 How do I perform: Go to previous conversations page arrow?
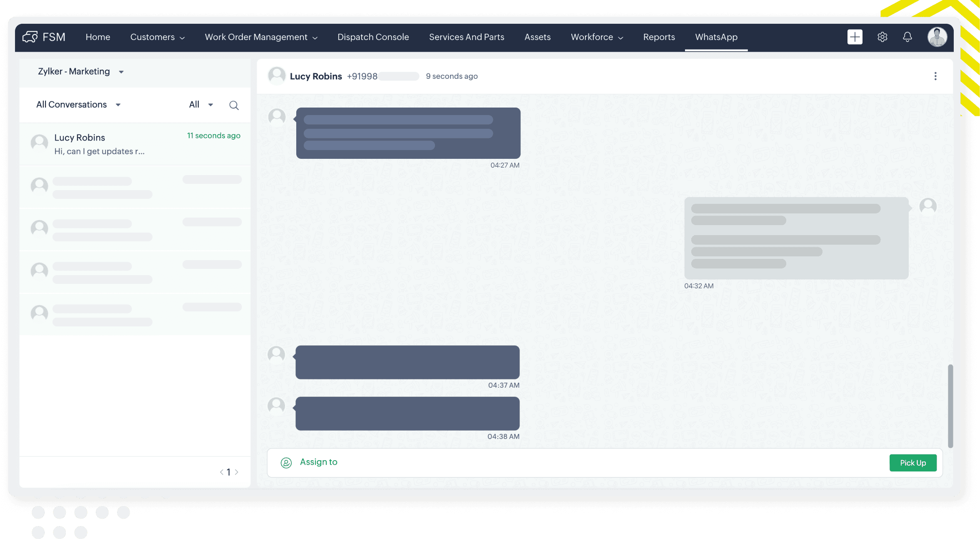click(x=222, y=472)
